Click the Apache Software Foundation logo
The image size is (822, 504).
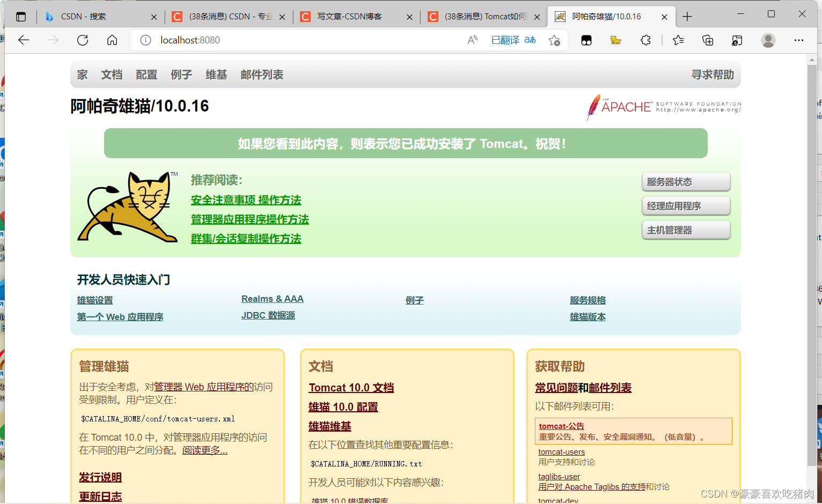(664, 107)
